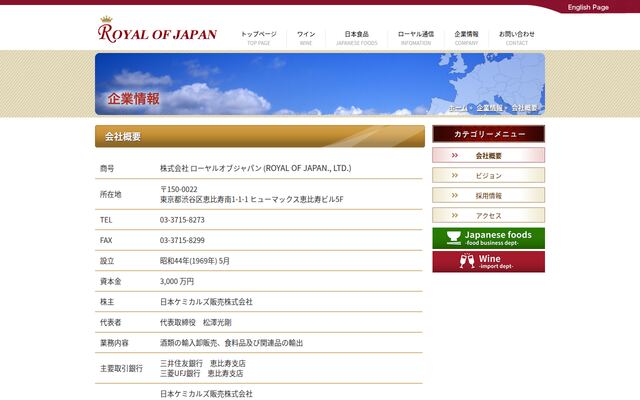
Task: Click the 企業情報 banner title
Action: click(133, 98)
